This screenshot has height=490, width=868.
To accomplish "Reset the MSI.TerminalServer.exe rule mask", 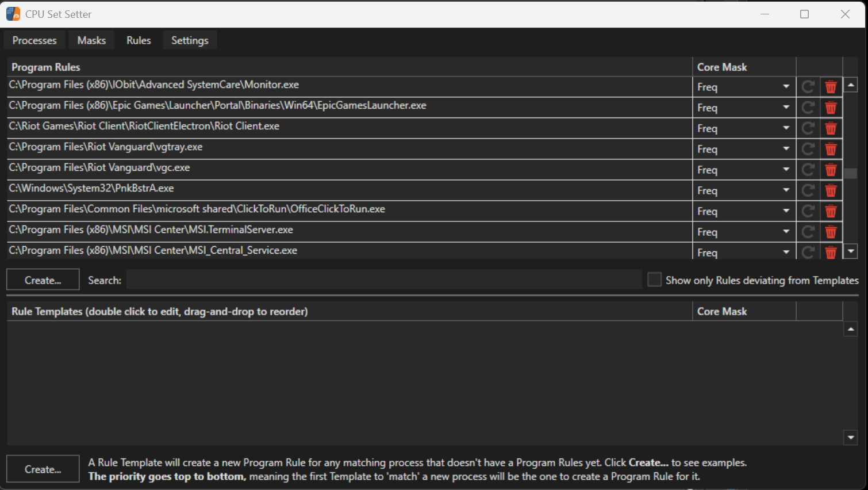I will (808, 232).
